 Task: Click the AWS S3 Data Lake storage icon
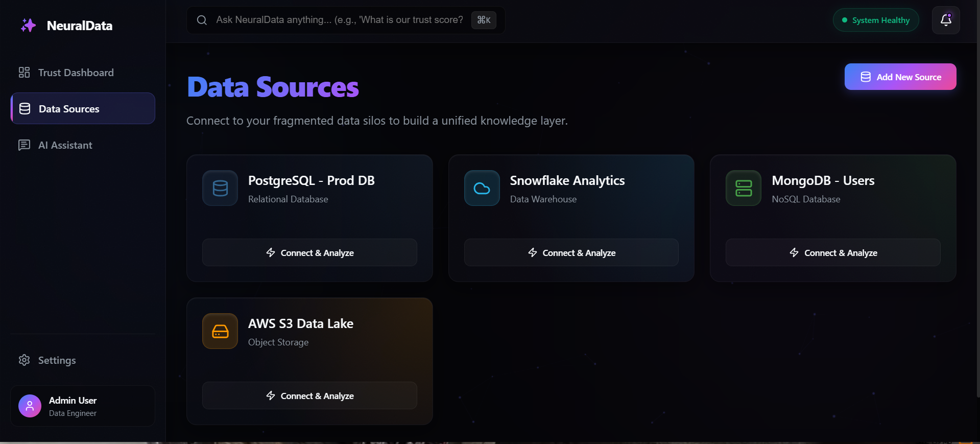[220, 331]
